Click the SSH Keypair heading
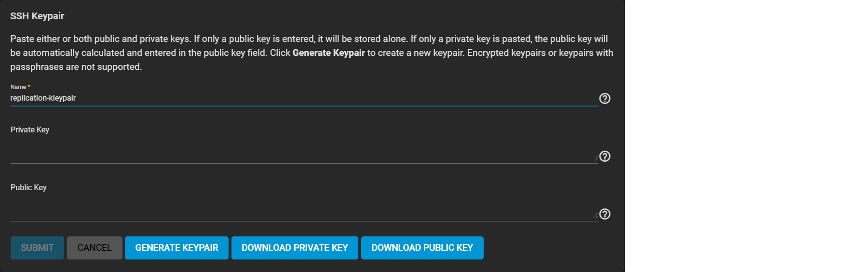Viewport: 868px width, 272px height. 37,16
